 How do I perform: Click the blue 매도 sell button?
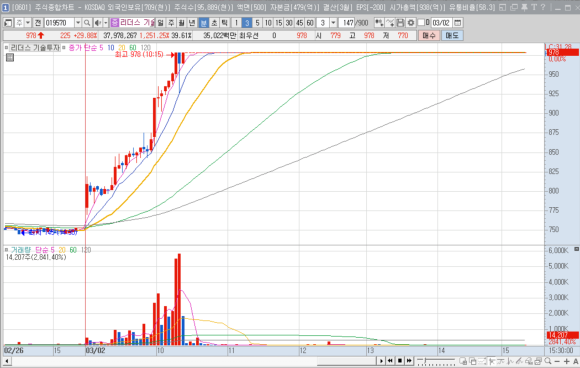[x=452, y=36]
